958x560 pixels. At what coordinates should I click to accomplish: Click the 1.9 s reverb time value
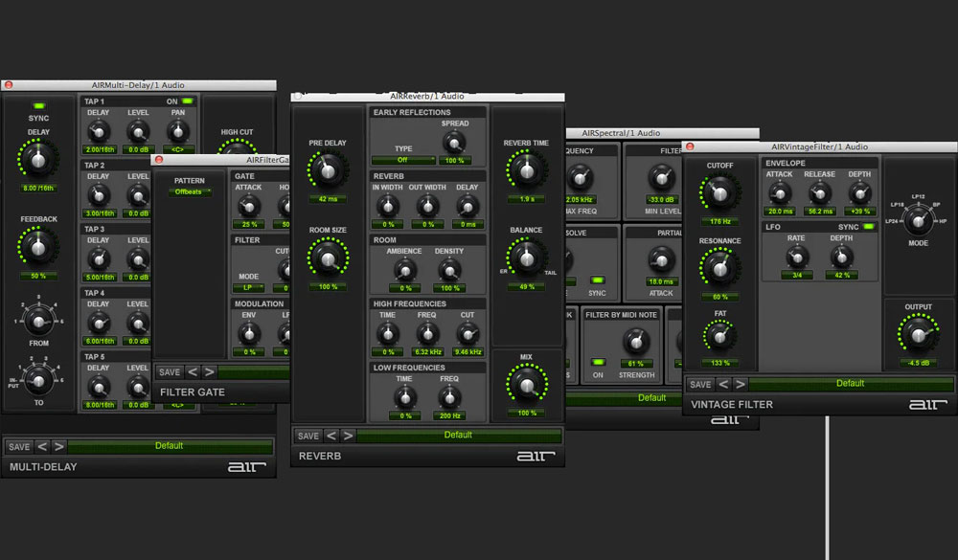[526, 199]
